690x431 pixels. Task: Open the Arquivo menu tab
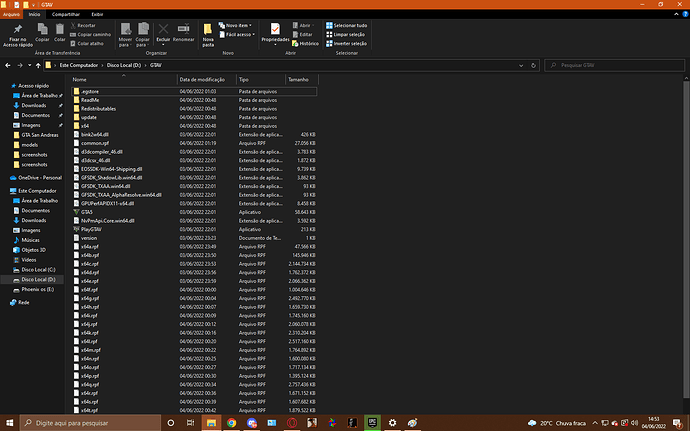(11, 15)
